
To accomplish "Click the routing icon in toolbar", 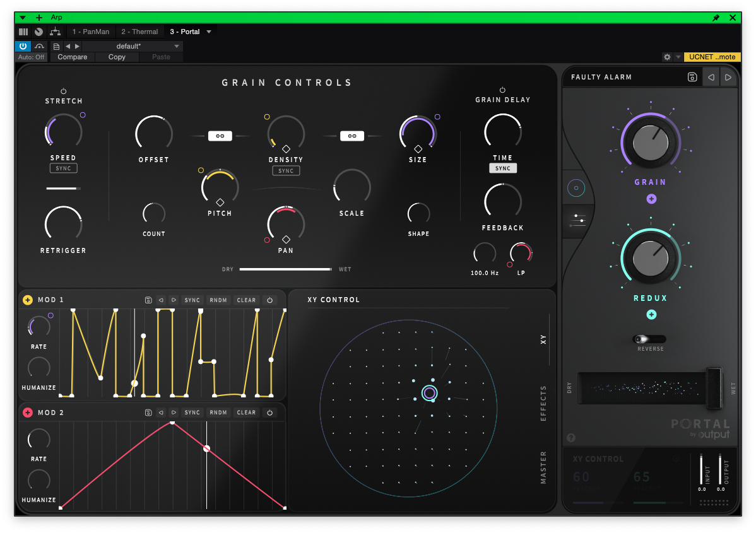I will pyautogui.click(x=56, y=32).
